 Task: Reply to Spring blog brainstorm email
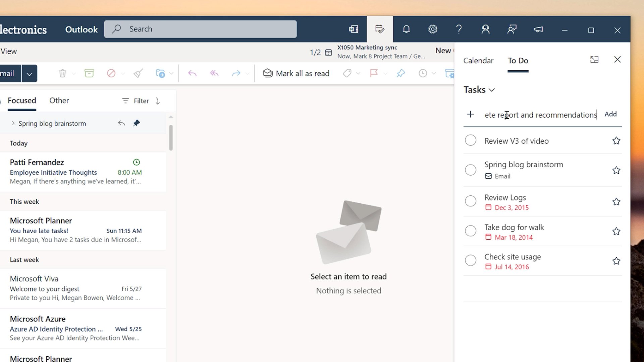(x=121, y=123)
